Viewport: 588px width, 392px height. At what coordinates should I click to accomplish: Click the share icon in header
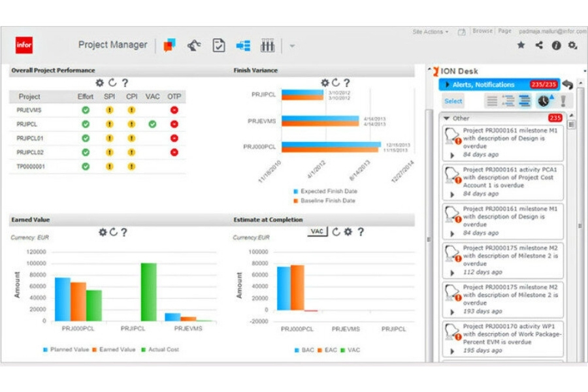pos(539,45)
